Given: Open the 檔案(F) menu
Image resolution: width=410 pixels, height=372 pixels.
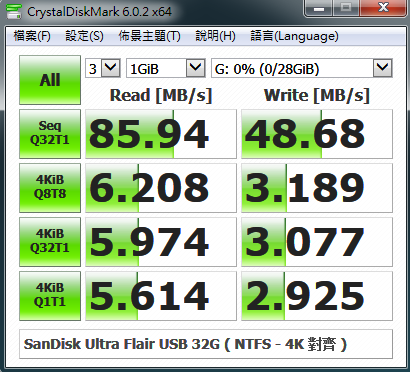Looking at the screenshot, I should coord(32,36).
